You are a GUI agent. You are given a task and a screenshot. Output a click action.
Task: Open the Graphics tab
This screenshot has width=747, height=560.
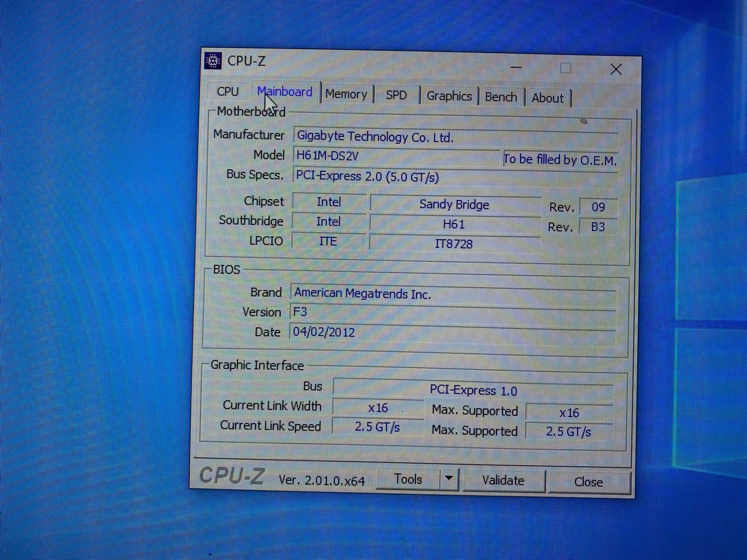pyautogui.click(x=449, y=96)
